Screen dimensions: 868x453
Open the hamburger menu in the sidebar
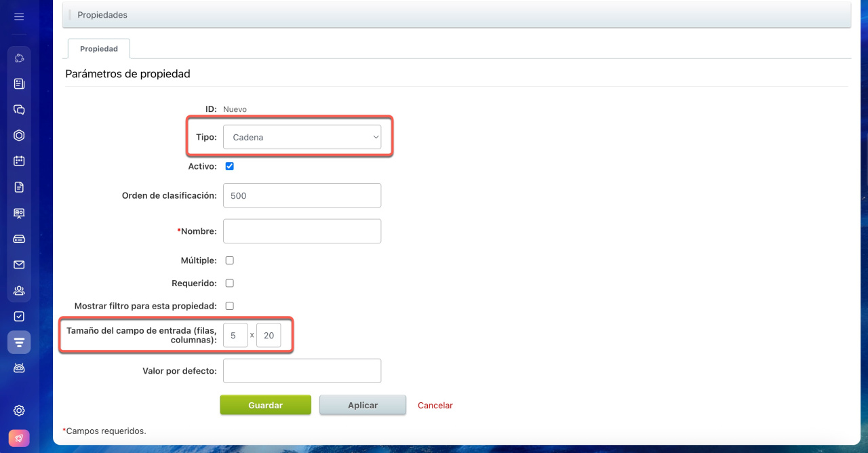tap(19, 16)
